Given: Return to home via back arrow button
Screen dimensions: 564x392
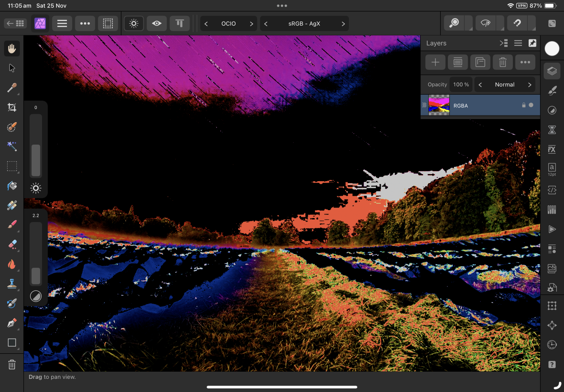Looking at the screenshot, I should pyautogui.click(x=15, y=24).
